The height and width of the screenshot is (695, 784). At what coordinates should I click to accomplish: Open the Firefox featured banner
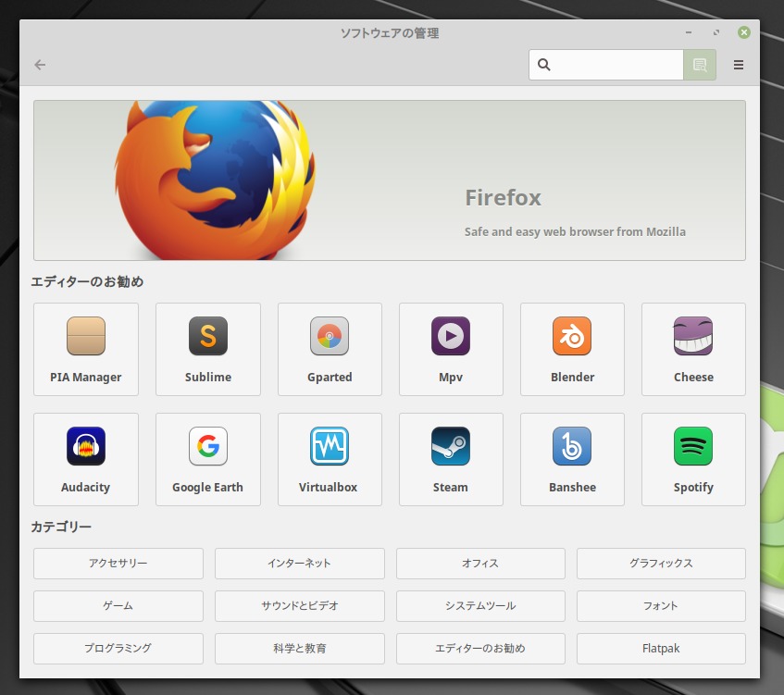click(389, 180)
